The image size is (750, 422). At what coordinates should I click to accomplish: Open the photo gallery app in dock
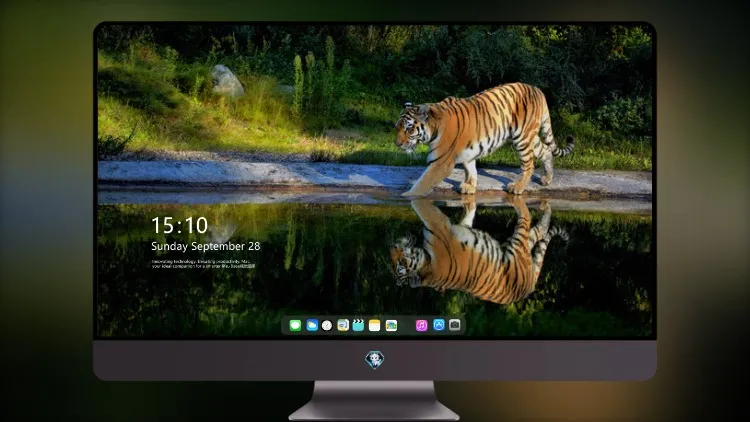click(x=391, y=326)
